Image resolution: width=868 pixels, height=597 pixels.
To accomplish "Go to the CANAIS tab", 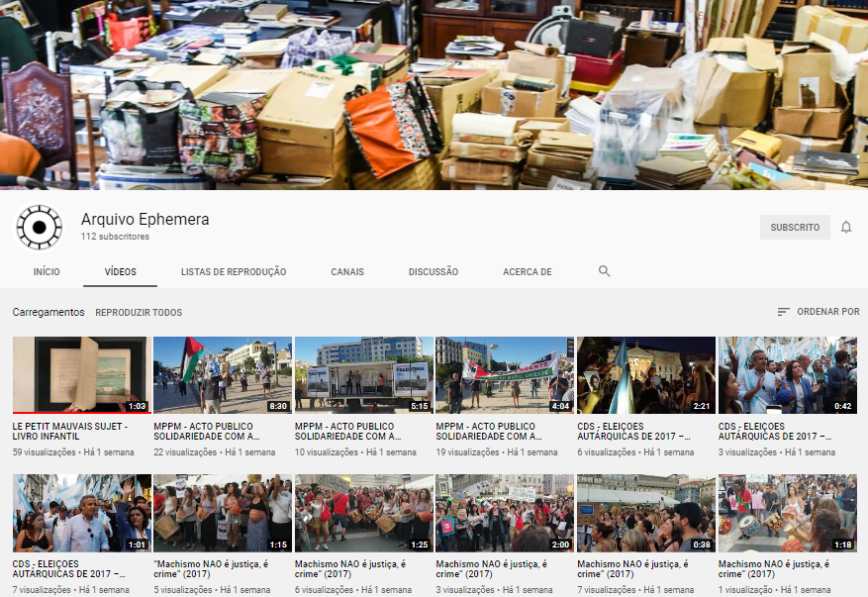I will (x=347, y=272).
